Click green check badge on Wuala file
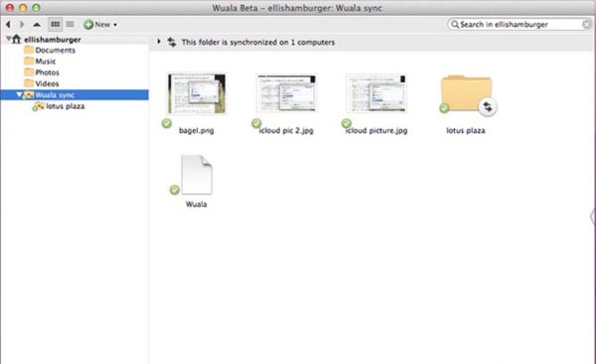The height and width of the screenshot is (364, 596). tap(174, 189)
